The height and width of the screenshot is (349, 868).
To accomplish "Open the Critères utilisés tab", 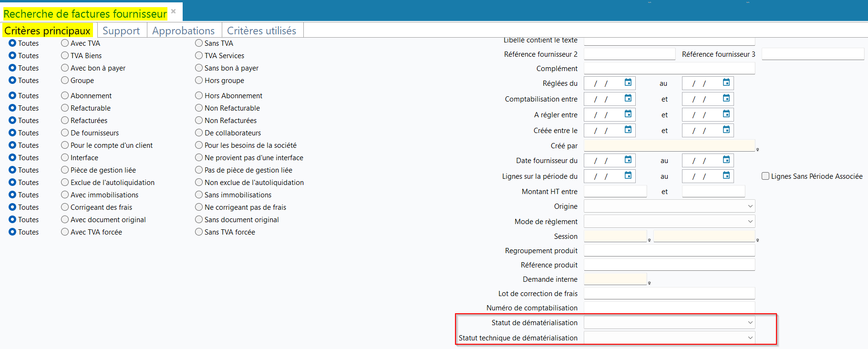I will (x=262, y=31).
